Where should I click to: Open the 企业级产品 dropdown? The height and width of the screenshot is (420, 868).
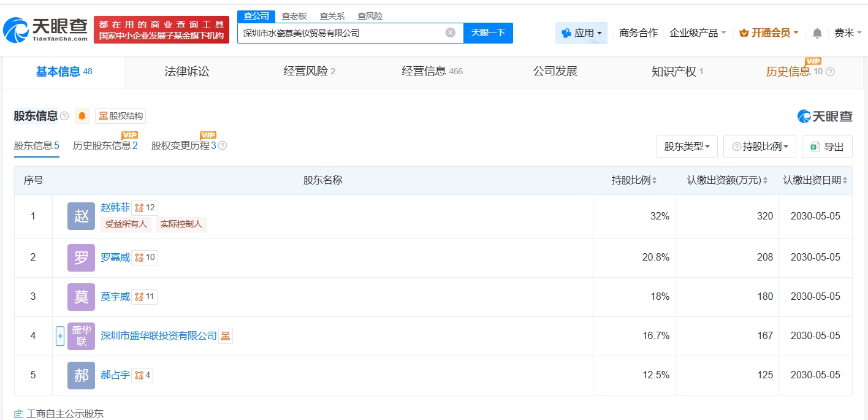tap(698, 33)
